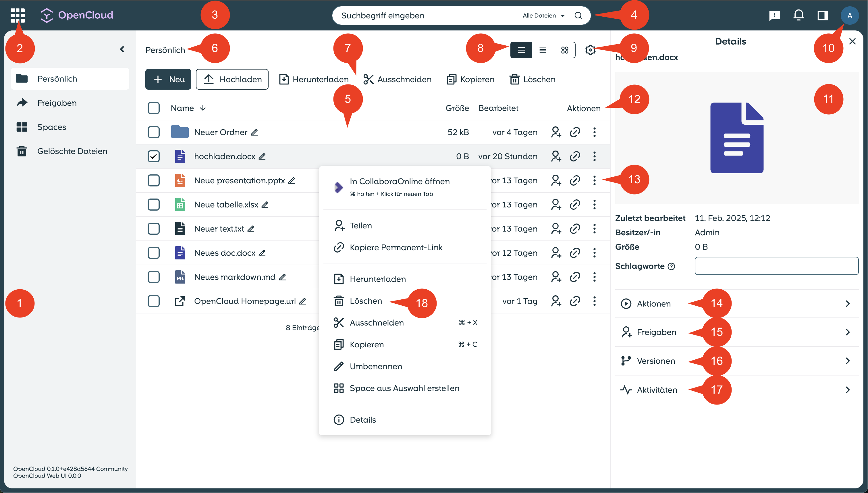Expand the Versionen panel in Details
868x493 pixels.
point(736,361)
